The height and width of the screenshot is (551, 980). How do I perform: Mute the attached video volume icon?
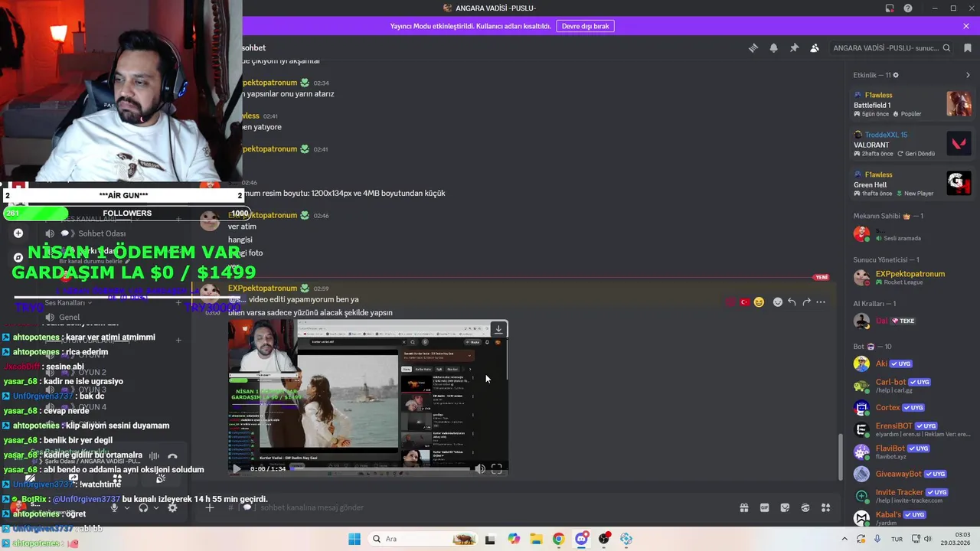click(480, 468)
